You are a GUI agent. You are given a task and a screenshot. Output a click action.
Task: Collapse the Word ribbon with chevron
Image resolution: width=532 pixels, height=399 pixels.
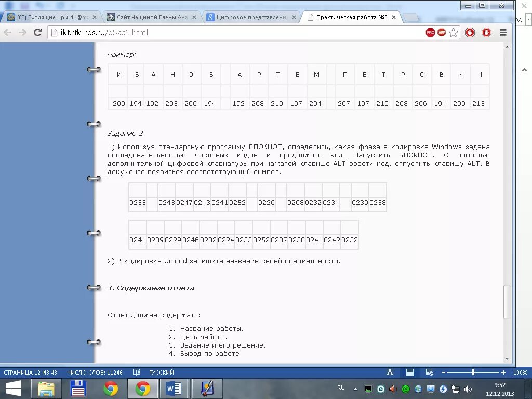(524, 70)
